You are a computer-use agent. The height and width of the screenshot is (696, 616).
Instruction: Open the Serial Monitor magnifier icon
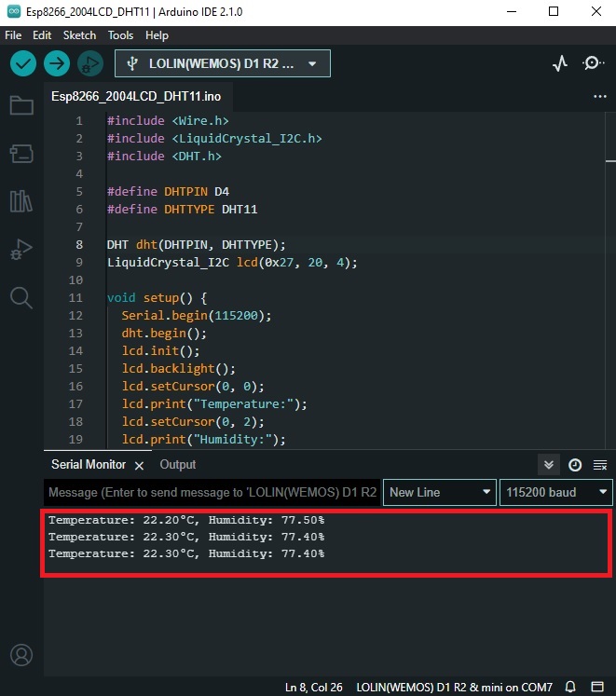coord(593,63)
